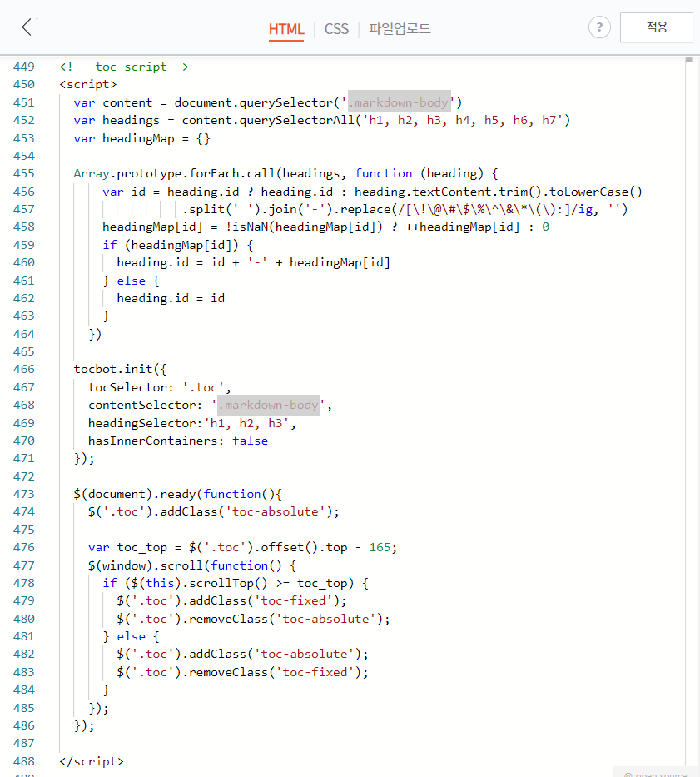The width and height of the screenshot is (700, 777).
Task: Click the opening <script> tag
Action: [87, 85]
